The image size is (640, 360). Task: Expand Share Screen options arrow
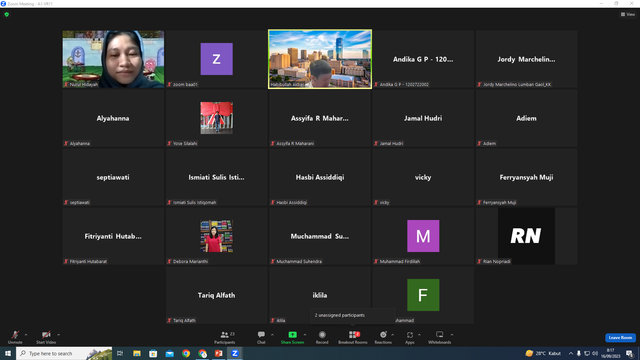[x=305, y=335]
